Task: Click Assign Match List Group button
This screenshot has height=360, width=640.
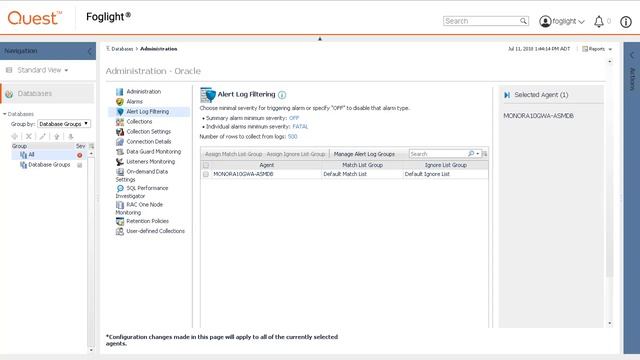Action: pos(233,154)
